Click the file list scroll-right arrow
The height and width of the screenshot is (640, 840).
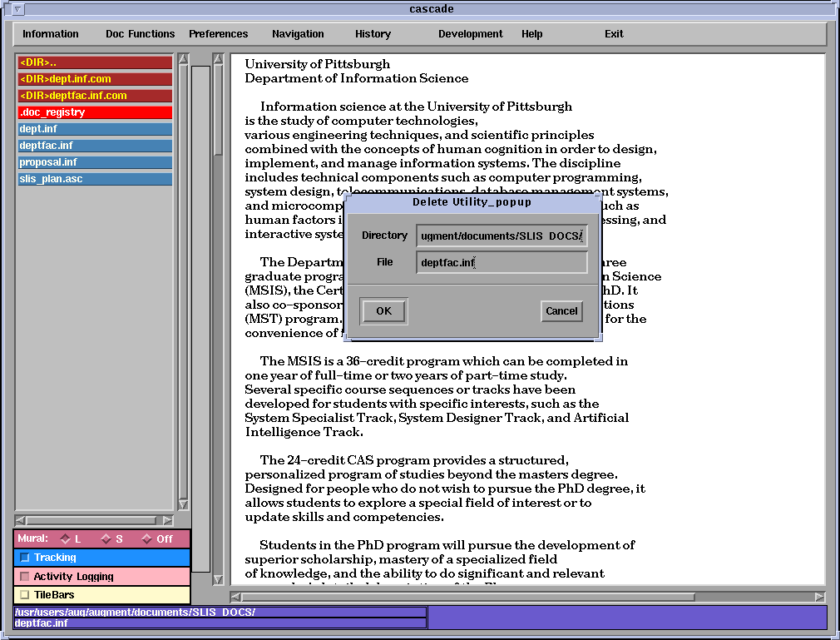pyautogui.click(x=168, y=520)
